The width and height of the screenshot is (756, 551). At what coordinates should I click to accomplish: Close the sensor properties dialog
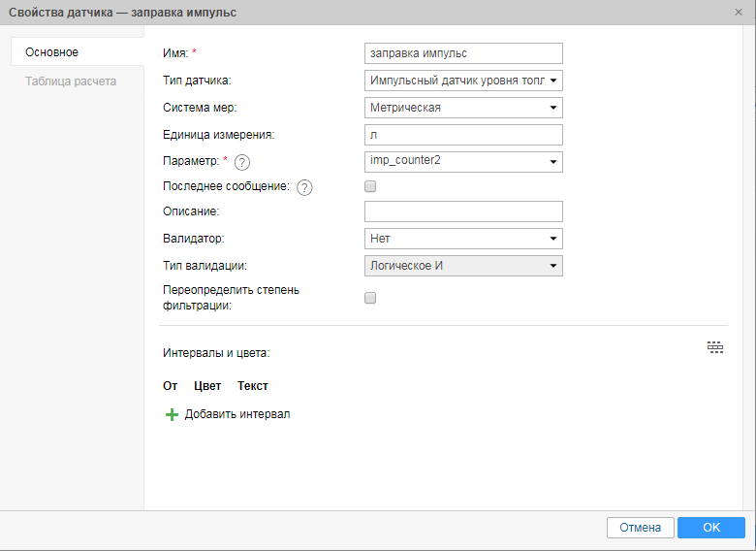tap(739, 12)
